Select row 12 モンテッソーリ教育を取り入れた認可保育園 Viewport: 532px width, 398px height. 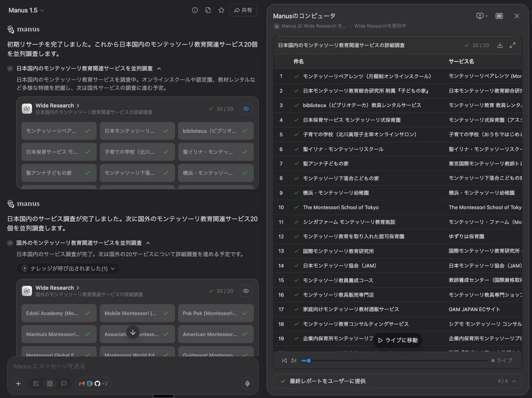(x=398, y=237)
